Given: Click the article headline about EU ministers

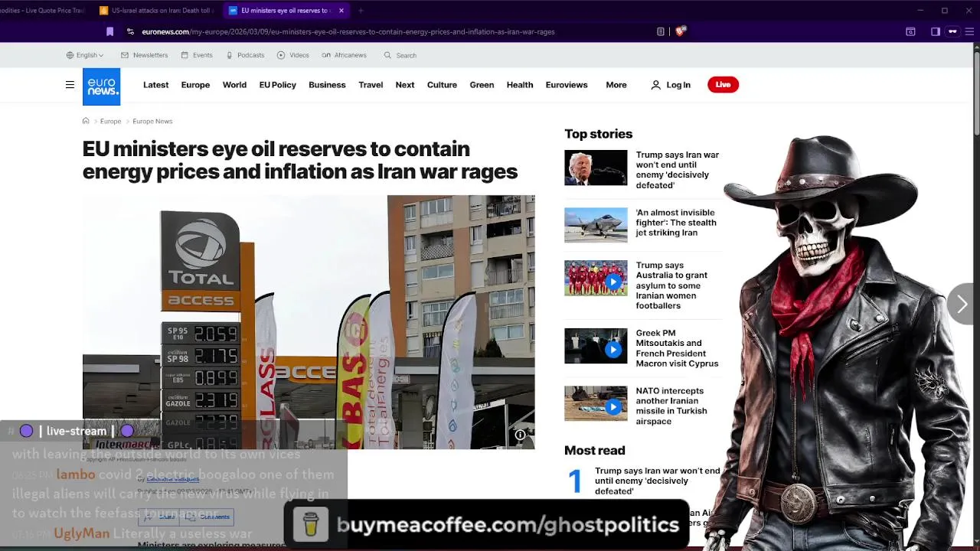Looking at the screenshot, I should [300, 160].
